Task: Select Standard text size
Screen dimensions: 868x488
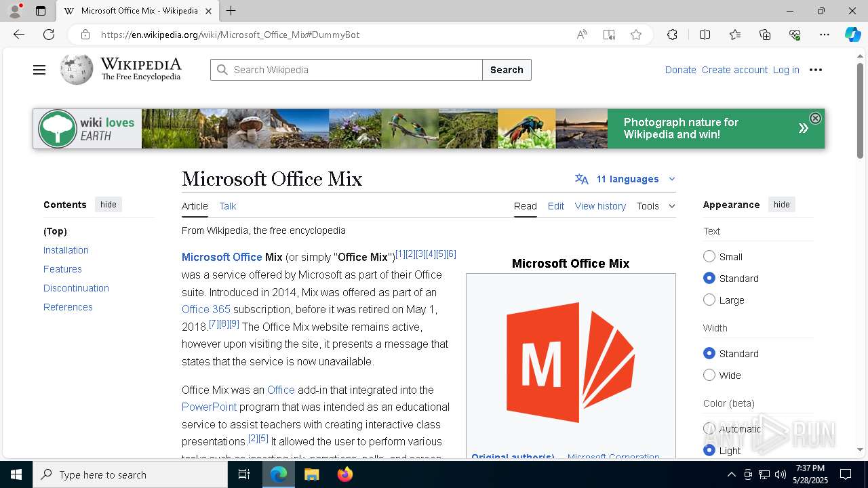Action: (709, 278)
